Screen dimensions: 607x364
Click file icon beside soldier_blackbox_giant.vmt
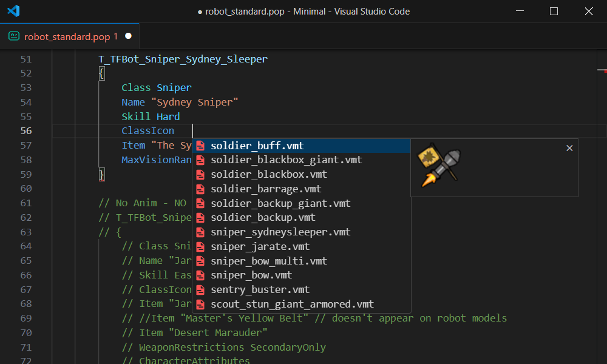[x=200, y=160]
